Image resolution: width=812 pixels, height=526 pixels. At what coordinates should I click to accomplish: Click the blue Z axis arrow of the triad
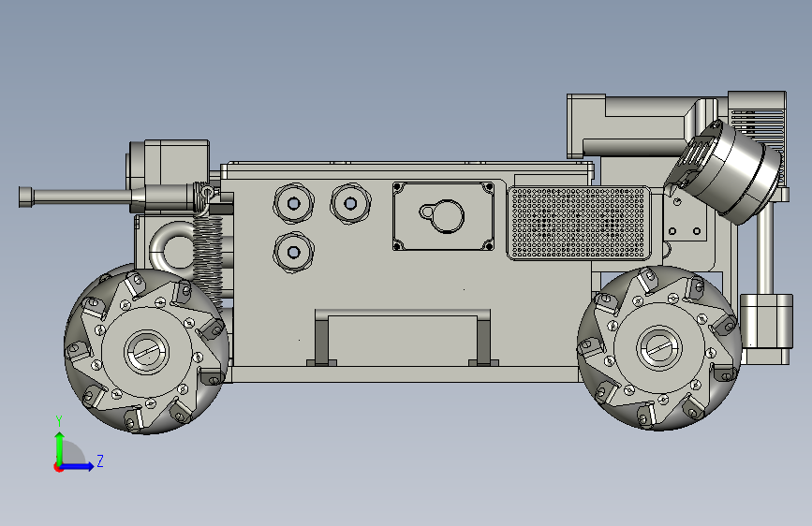coord(78,466)
